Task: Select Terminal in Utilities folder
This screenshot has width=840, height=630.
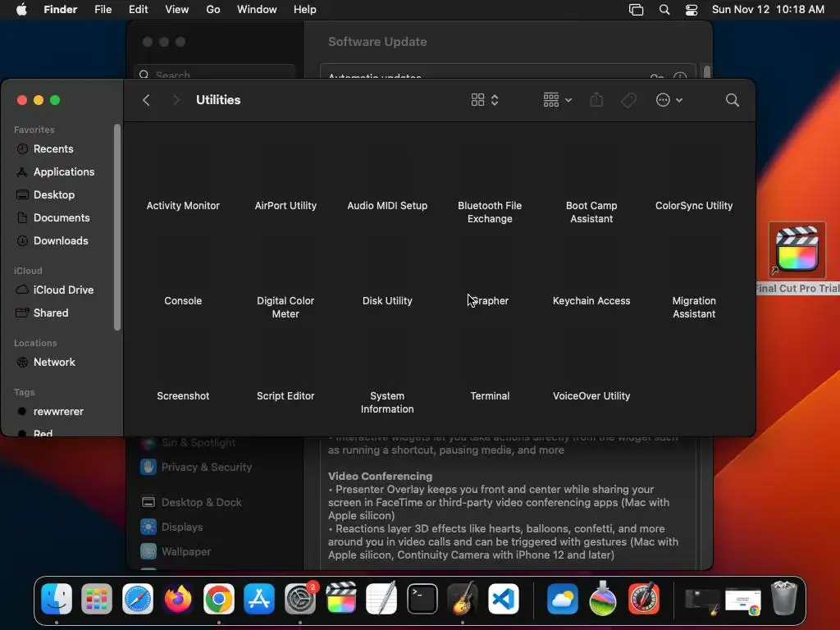Action: (490, 396)
